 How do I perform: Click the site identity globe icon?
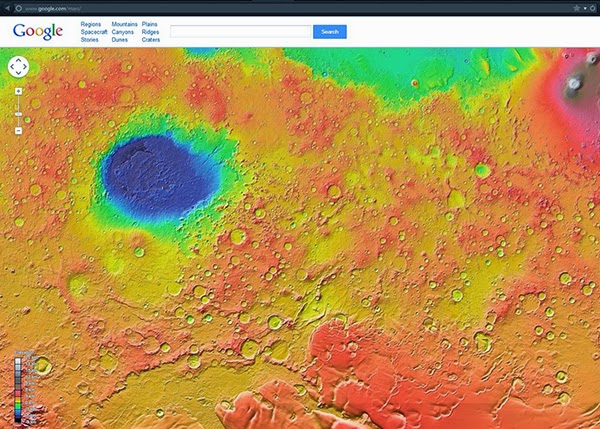[18, 8]
